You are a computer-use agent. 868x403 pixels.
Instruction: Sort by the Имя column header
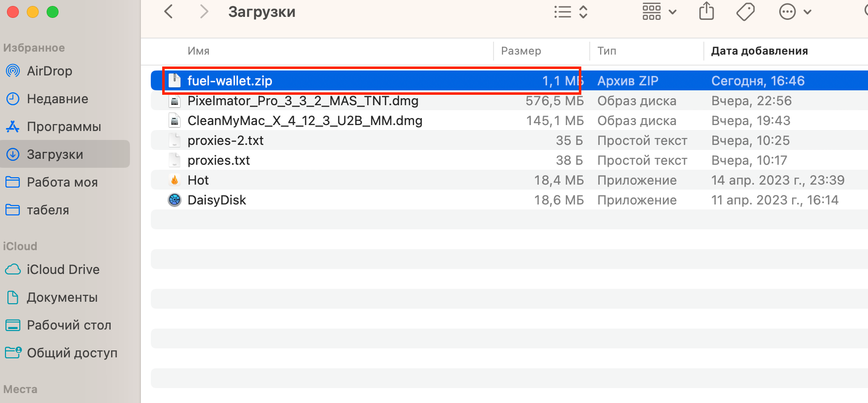(198, 51)
